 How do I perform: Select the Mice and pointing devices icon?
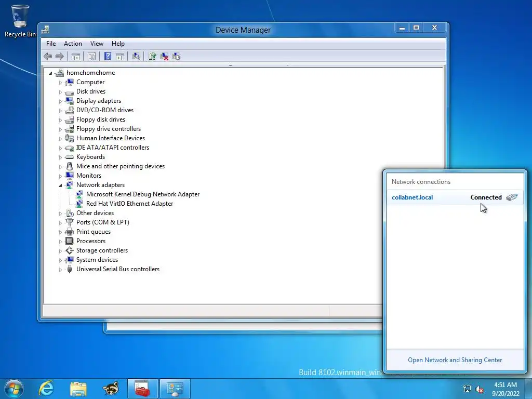70,166
